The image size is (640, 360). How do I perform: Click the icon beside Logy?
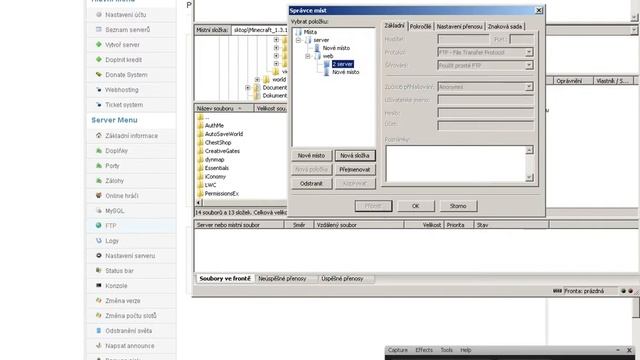99,240
